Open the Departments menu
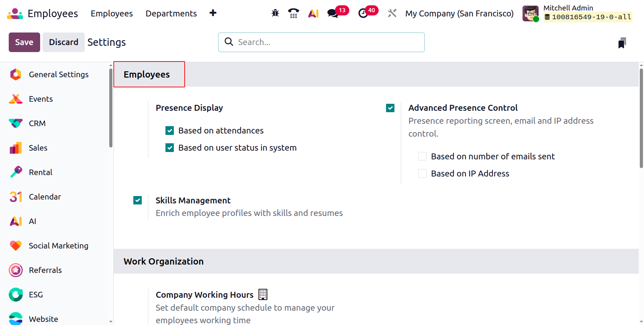 click(171, 13)
